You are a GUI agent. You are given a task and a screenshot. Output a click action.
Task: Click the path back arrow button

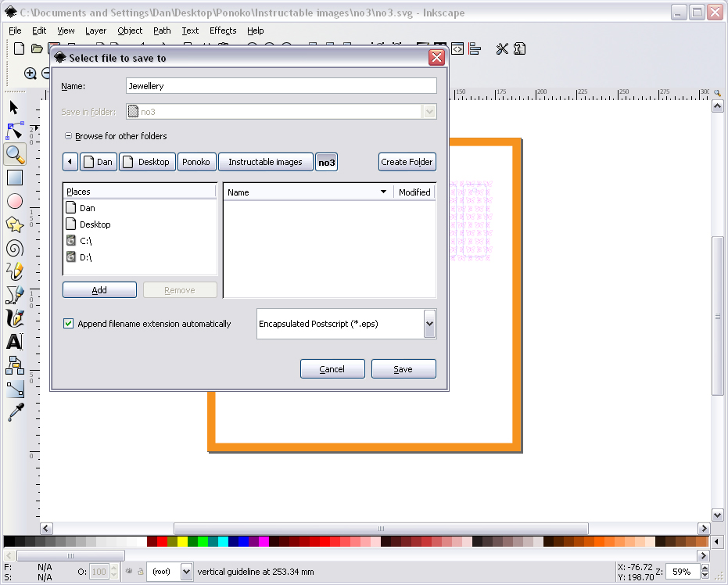70,162
